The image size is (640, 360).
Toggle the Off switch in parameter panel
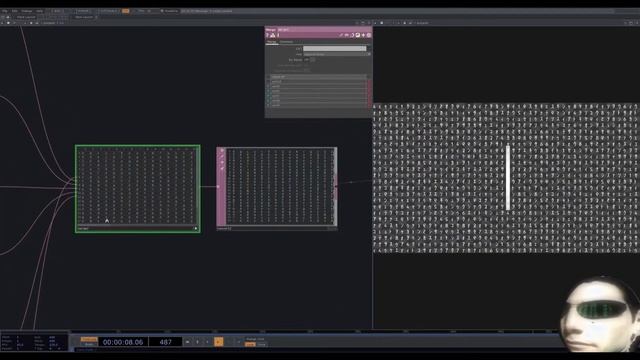312,60
